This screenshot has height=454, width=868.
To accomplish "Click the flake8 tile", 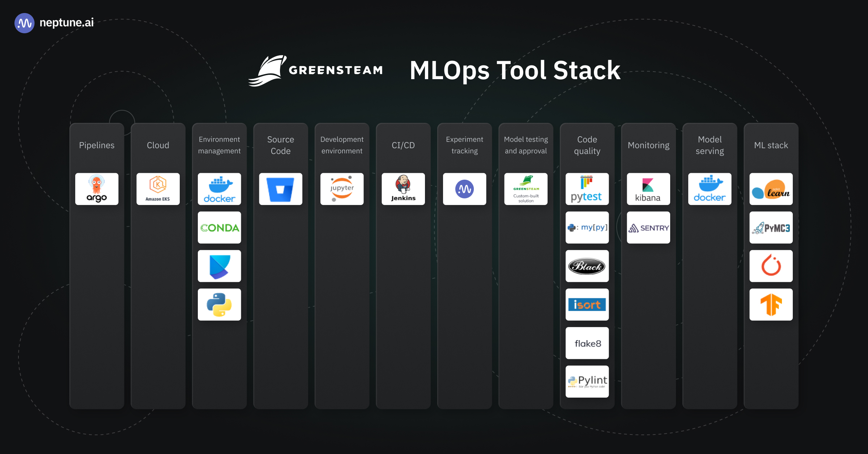I will tap(587, 343).
